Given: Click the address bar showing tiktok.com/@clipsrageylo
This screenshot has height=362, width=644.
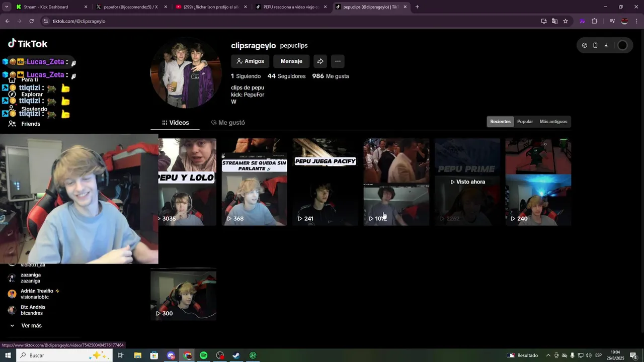Looking at the screenshot, I should pos(292,21).
